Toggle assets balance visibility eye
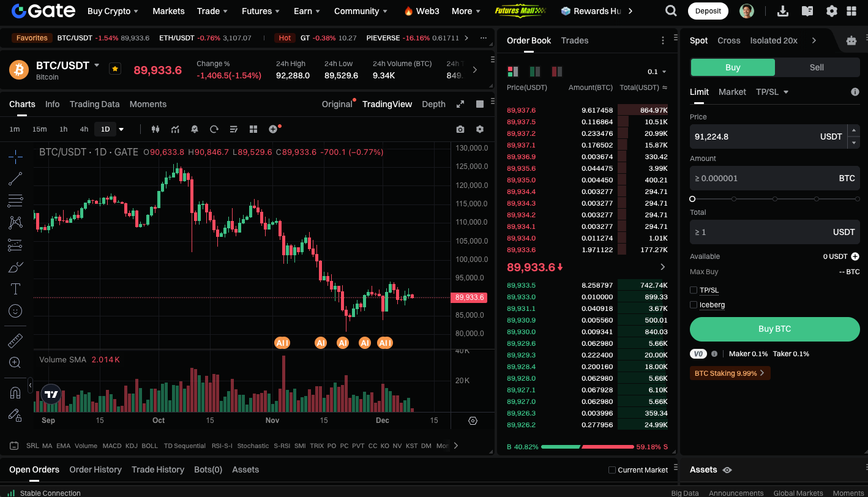This screenshot has width=868, height=497. click(x=727, y=470)
